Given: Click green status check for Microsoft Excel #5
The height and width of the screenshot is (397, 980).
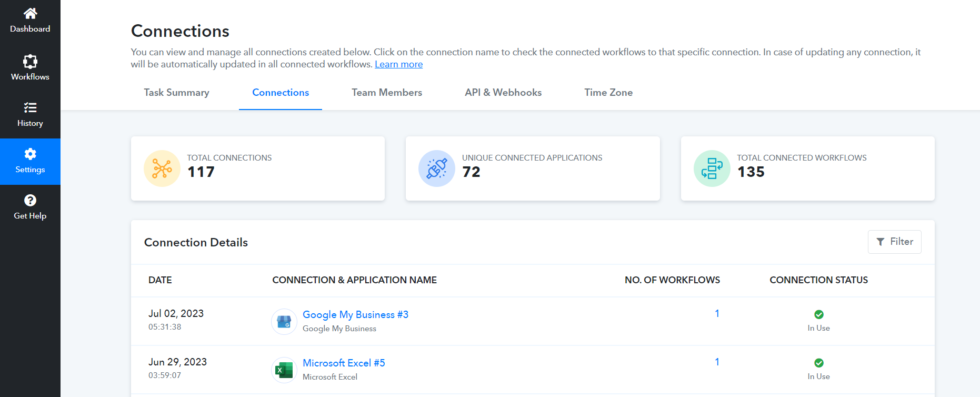Looking at the screenshot, I should 819,363.
